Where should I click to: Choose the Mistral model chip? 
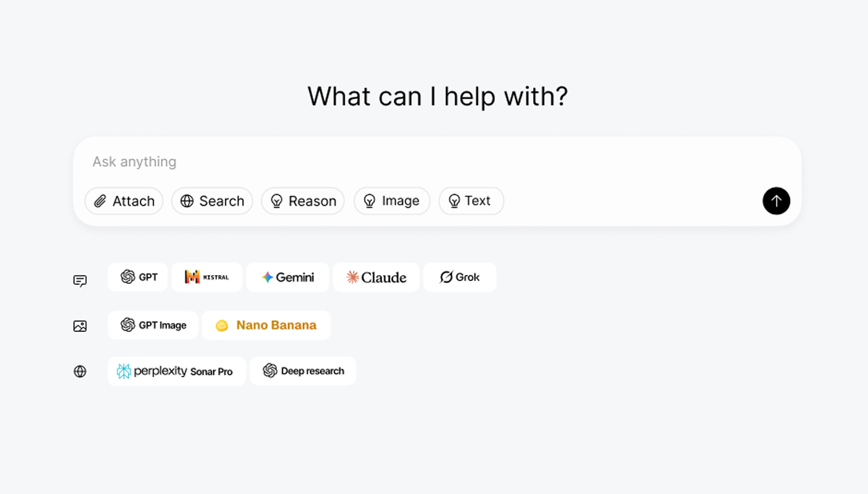pyautogui.click(x=207, y=277)
